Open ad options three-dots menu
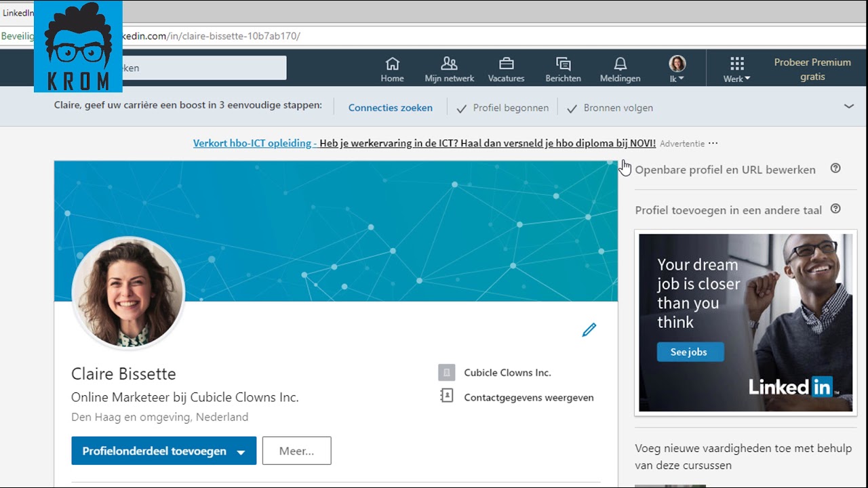Image resolution: width=868 pixels, height=488 pixels. click(713, 143)
